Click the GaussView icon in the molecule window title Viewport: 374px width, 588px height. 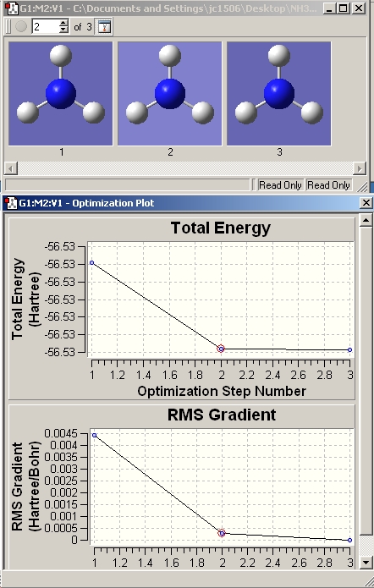pyautogui.click(x=13, y=8)
